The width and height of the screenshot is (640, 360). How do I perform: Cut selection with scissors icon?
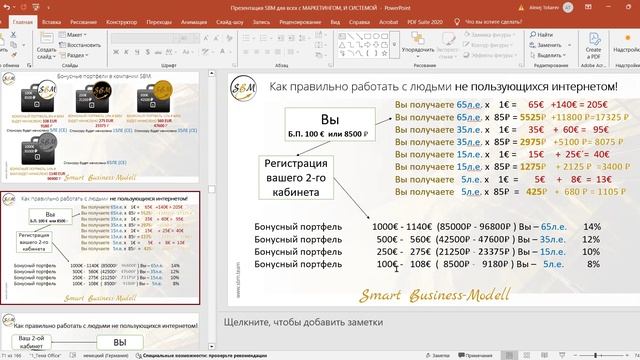13,35
